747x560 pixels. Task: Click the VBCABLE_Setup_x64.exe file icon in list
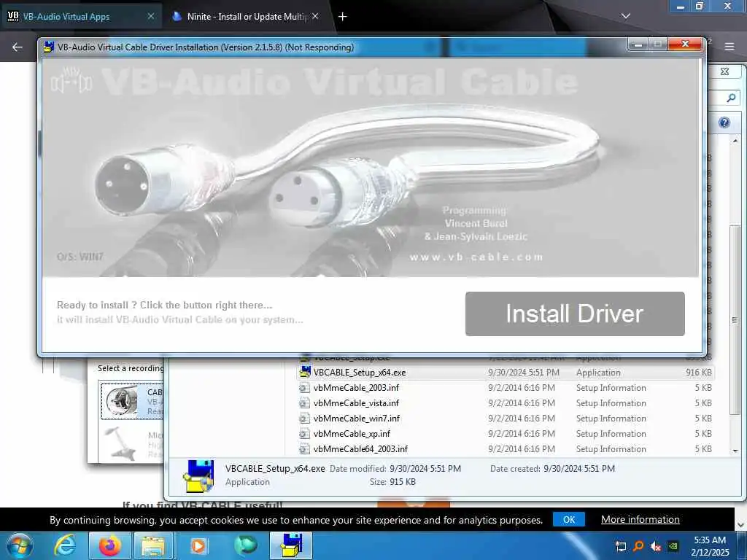[x=305, y=373]
